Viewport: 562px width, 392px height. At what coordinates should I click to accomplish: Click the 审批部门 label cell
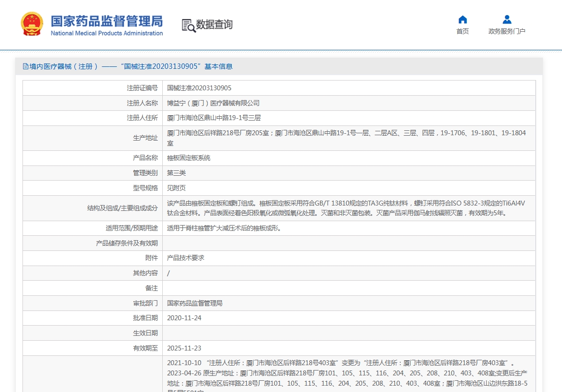pyautogui.click(x=92, y=303)
